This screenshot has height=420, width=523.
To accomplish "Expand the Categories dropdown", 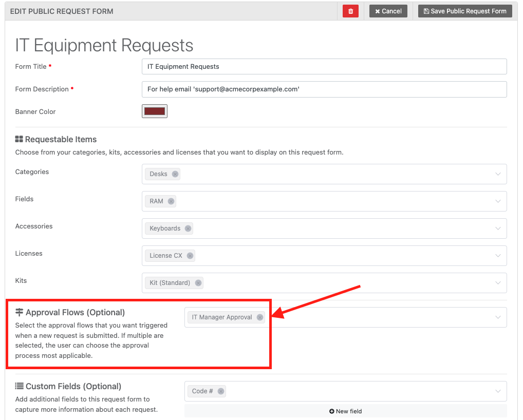I will tap(497, 174).
